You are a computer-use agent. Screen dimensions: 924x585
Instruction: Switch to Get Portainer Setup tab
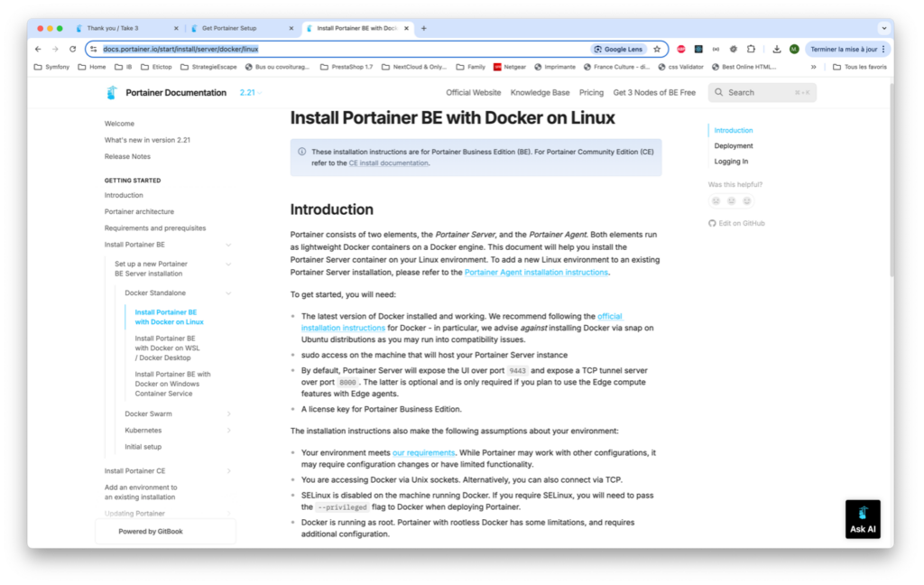coord(229,28)
